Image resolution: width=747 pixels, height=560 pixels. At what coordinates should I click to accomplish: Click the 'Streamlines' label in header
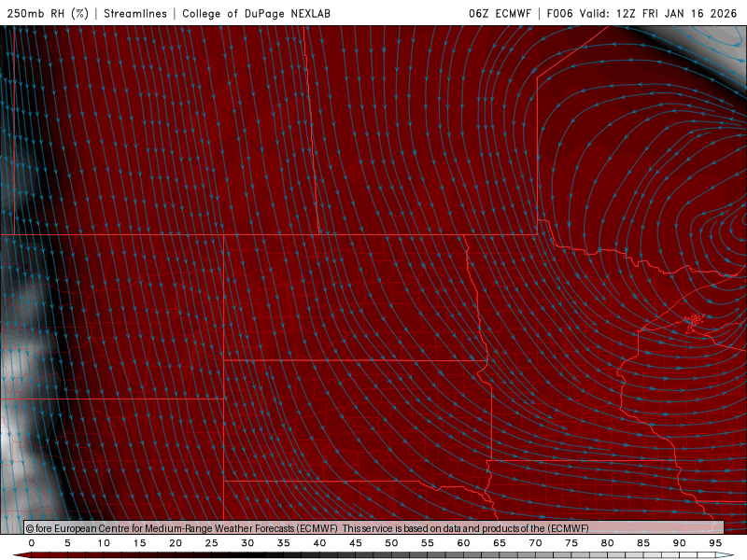pos(135,13)
